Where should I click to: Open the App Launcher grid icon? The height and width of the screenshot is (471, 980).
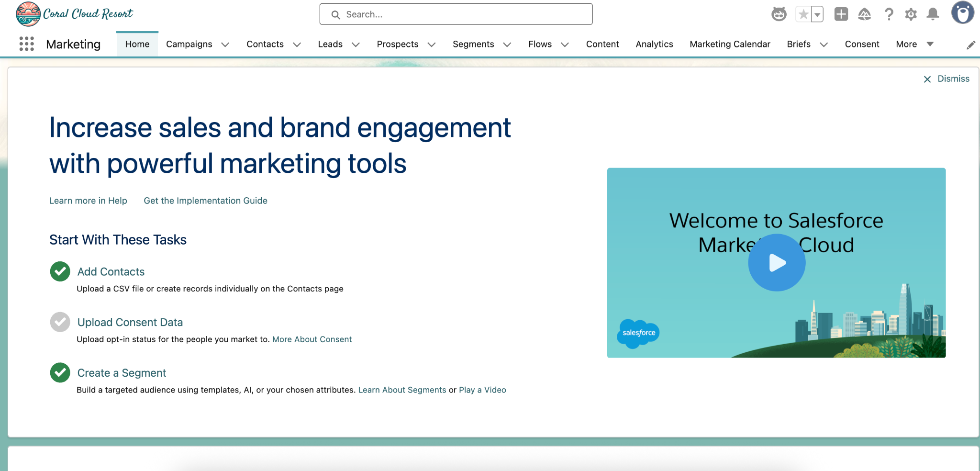point(27,44)
